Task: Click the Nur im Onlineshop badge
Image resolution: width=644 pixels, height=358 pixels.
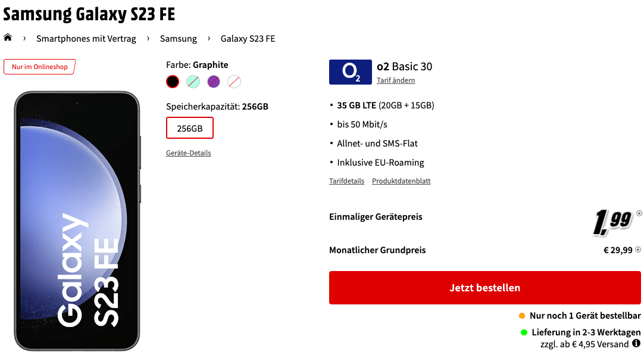Action: tap(39, 67)
